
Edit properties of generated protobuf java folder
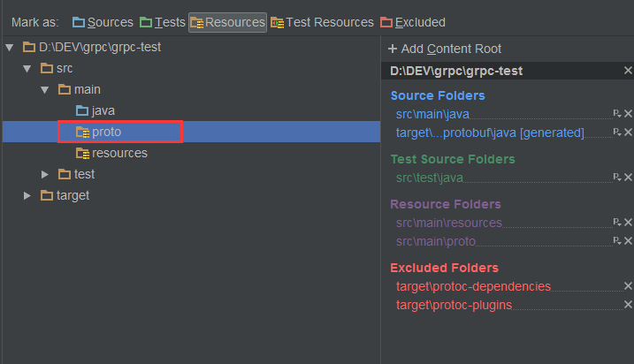point(617,133)
